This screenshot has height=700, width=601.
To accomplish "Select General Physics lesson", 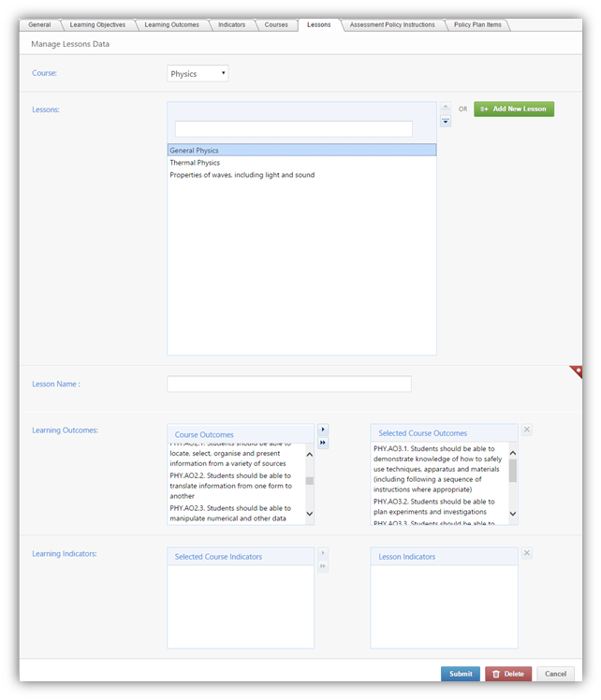I will pyautogui.click(x=301, y=151).
